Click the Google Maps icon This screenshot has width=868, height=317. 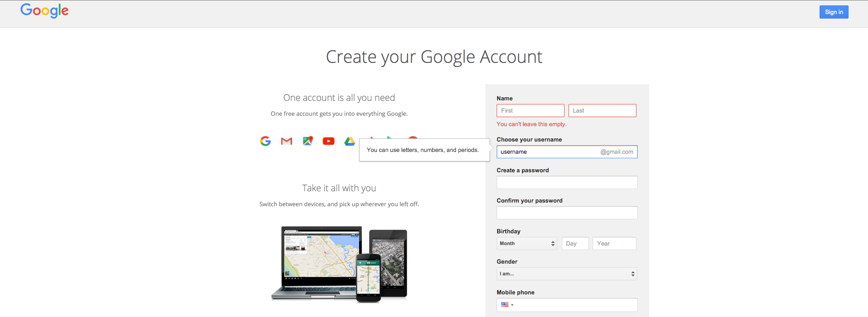(x=308, y=141)
